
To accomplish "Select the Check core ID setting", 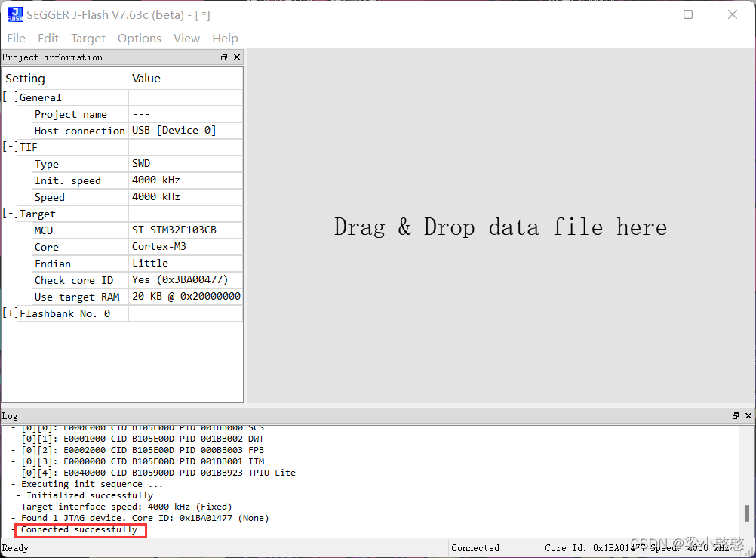I will click(137, 280).
